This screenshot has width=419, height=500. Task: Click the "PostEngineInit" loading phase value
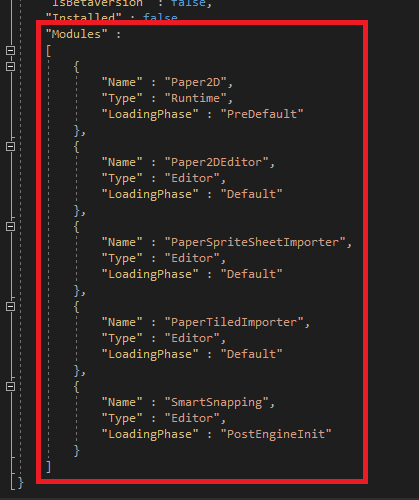click(276, 434)
